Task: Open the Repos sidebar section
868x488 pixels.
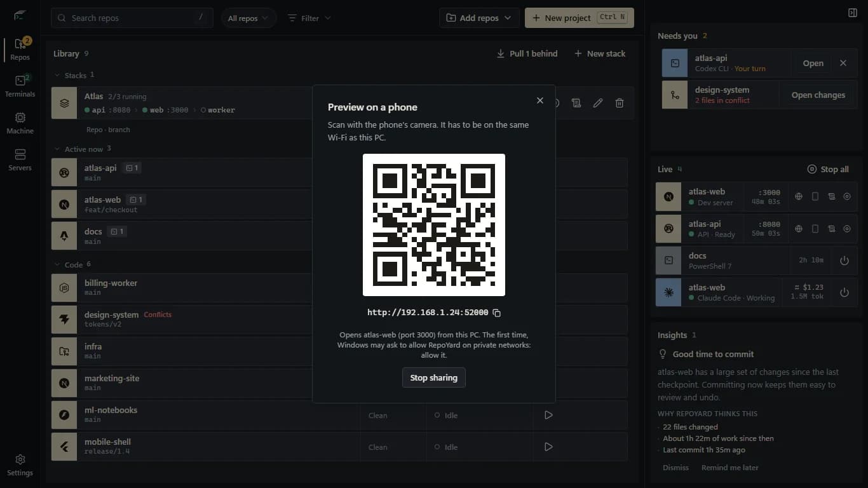Action: tap(20, 49)
